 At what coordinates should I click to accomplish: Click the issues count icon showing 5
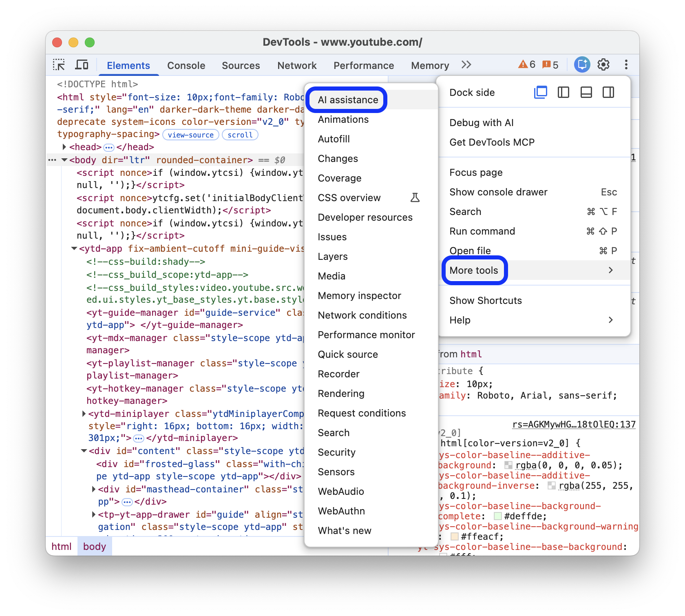pos(550,64)
